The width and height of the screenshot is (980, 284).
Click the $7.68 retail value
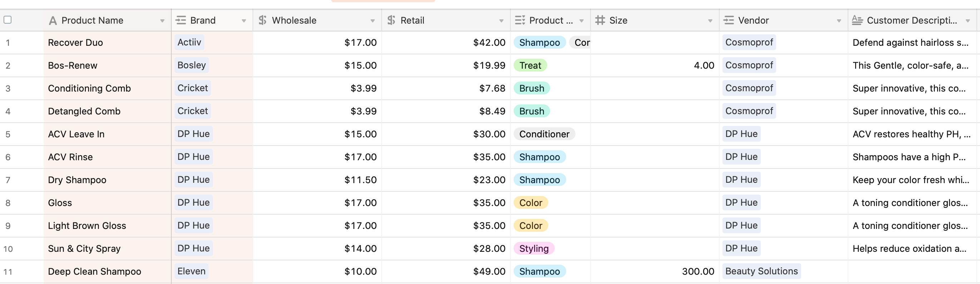tap(492, 88)
